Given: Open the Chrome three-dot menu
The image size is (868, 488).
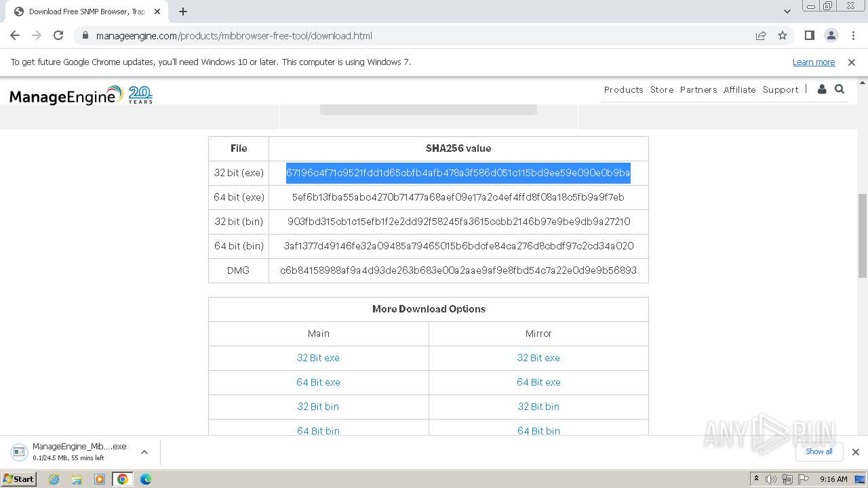Looking at the screenshot, I should pyautogui.click(x=853, y=36).
